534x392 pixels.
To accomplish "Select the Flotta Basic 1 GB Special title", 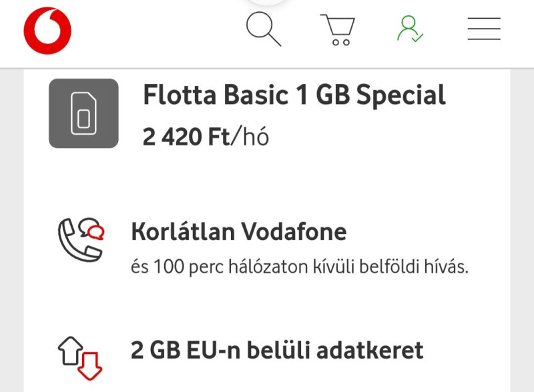I will tap(294, 96).
